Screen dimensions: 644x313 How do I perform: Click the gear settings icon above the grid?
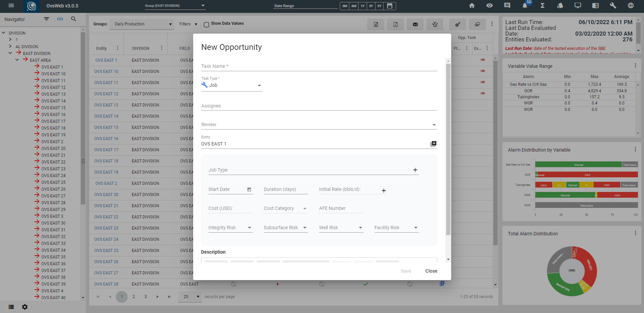tap(457, 24)
